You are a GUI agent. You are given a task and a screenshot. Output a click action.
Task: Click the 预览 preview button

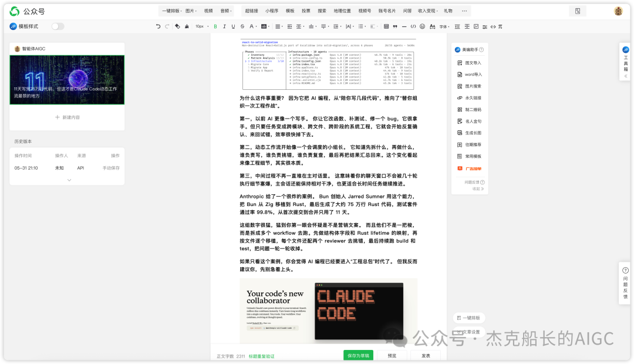tap(392, 356)
